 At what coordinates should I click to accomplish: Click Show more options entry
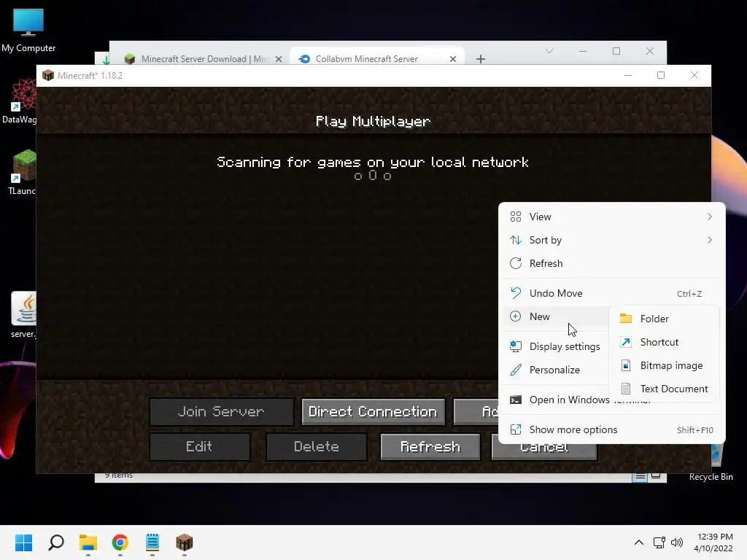coord(611,429)
